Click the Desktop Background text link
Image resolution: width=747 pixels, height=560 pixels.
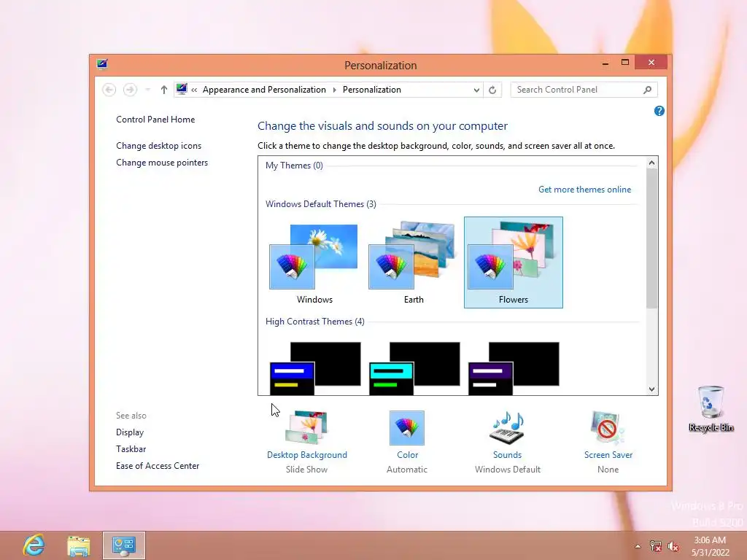point(307,455)
